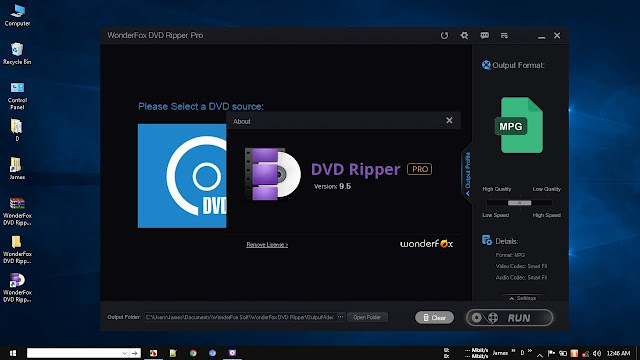This screenshot has width=640, height=360.
Task: Open the feedback chat bubble icon
Action: (484, 36)
